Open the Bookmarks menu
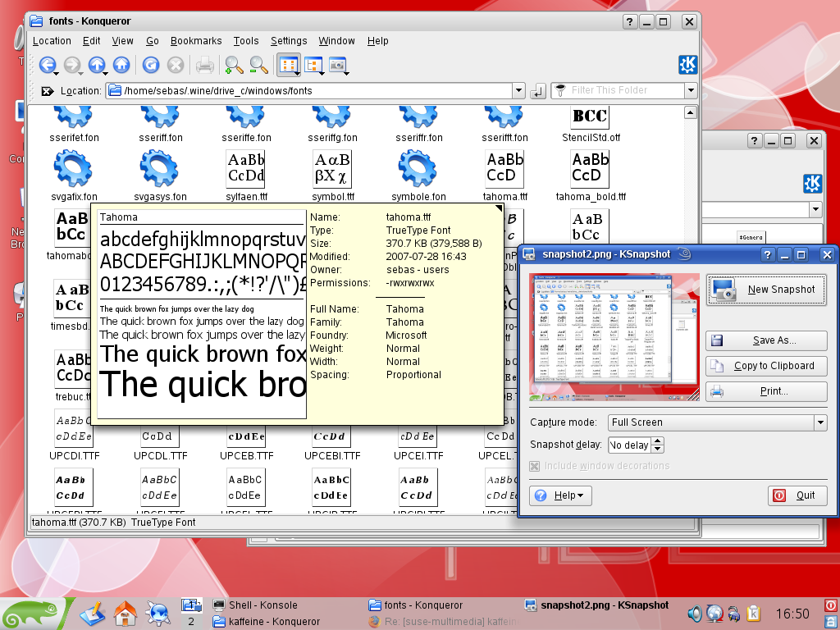The image size is (840, 630). point(195,41)
